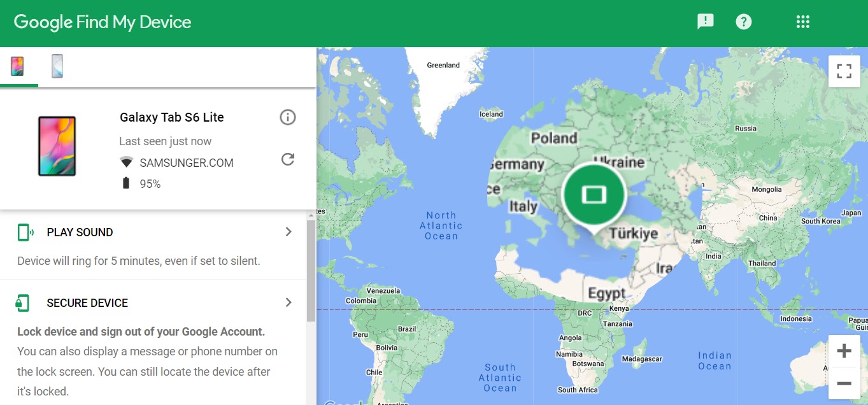Click the South Atlantic Ocean label
Screen dimensions: 868x405
500,378
